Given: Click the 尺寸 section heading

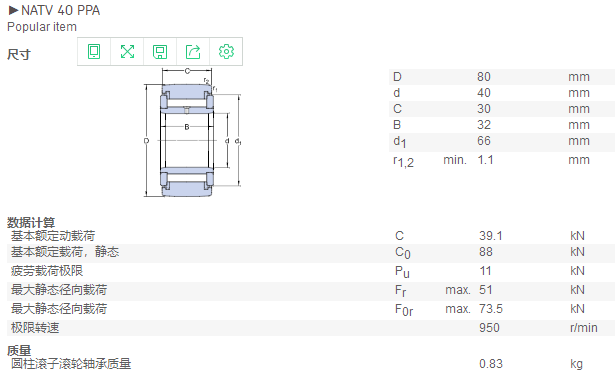Looking at the screenshot, I should pos(19,54).
